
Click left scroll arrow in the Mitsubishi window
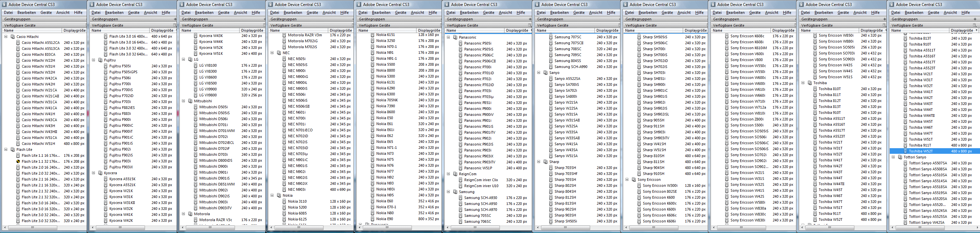pyautogui.click(x=183, y=228)
